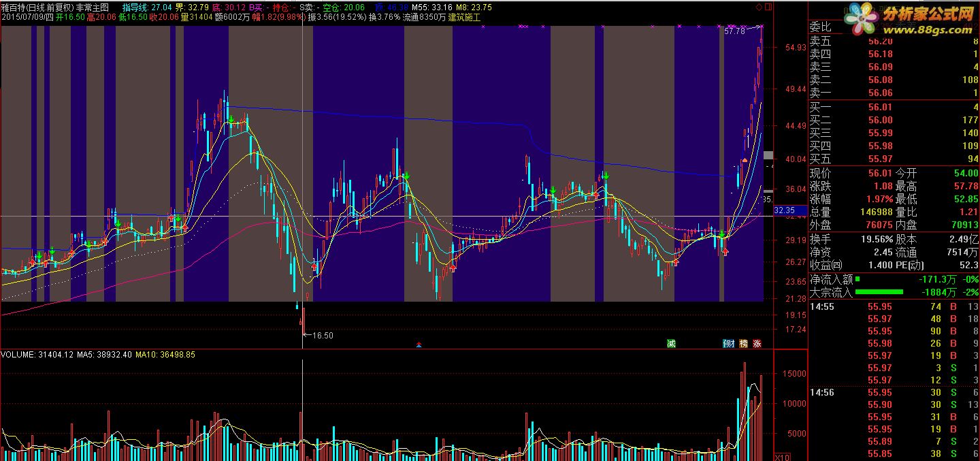Screen dimensions: 980x461
Task: Click the 净流入额 -171.3万 row
Action: 893,279
